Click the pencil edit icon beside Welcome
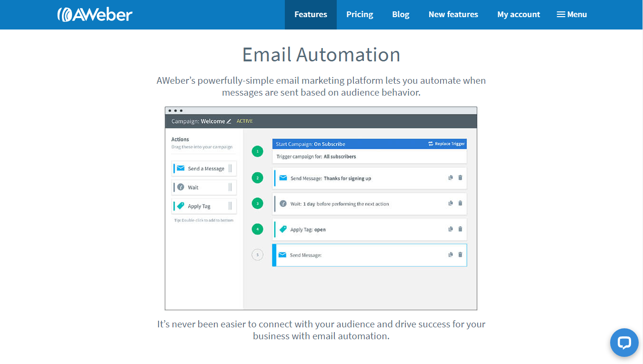This screenshot has width=643, height=364. coord(229,121)
